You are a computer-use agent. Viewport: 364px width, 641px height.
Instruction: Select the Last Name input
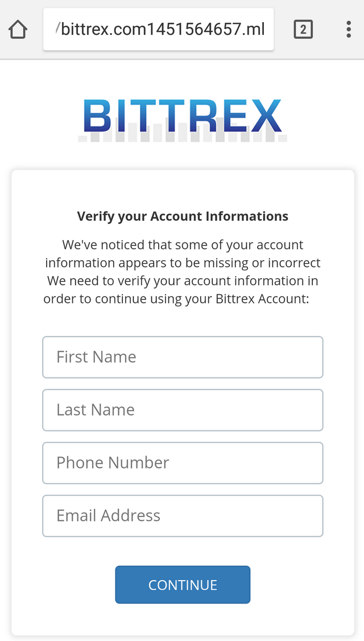pyautogui.click(x=183, y=410)
